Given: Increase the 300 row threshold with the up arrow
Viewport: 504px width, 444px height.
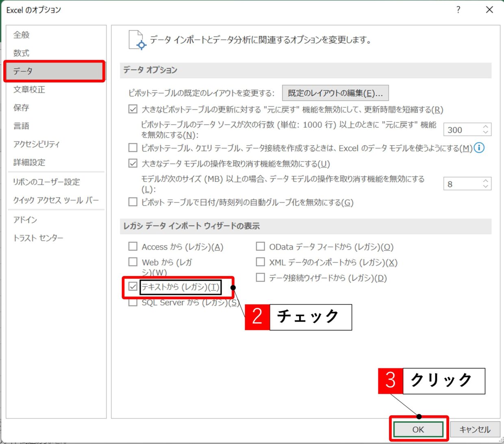Looking at the screenshot, I should pos(485,126).
